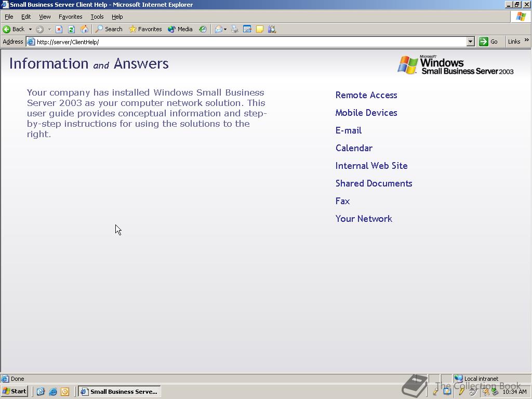Go to the Home page icon
The image size is (532, 399).
tap(84, 29)
